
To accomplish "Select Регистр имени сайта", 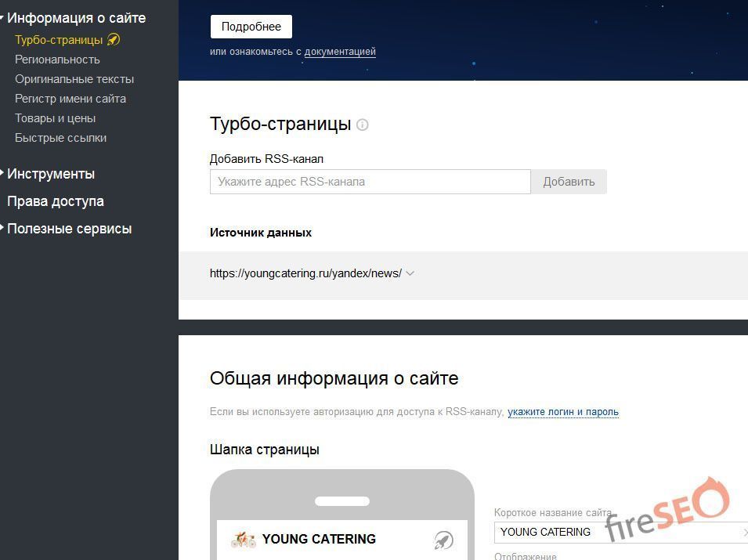I will (70, 98).
